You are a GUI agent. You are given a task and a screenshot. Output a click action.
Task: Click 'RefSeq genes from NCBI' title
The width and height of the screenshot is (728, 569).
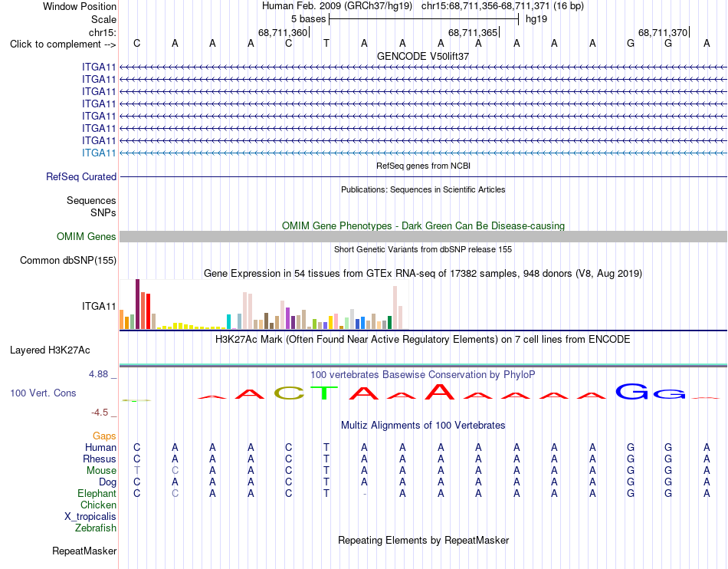coord(423,166)
